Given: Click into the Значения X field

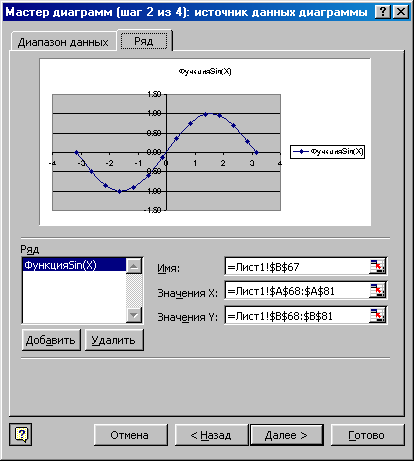Looking at the screenshot, I should click(x=297, y=291).
